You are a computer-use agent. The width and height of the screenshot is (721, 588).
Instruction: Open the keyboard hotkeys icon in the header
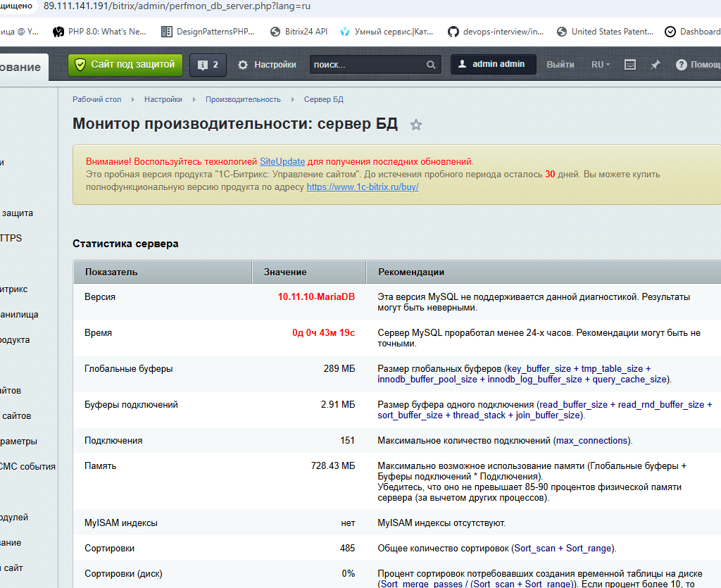(630, 64)
